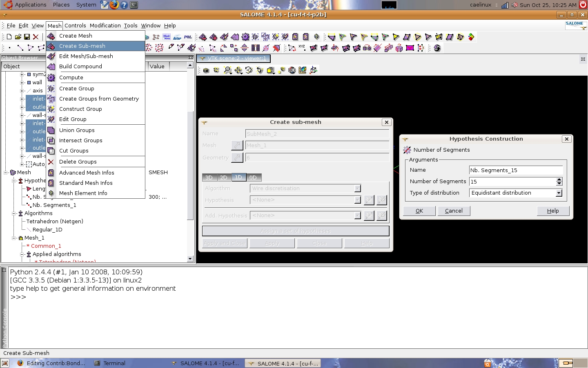
Task: Click the terminal launcher in top panel
Action: coord(134,5)
